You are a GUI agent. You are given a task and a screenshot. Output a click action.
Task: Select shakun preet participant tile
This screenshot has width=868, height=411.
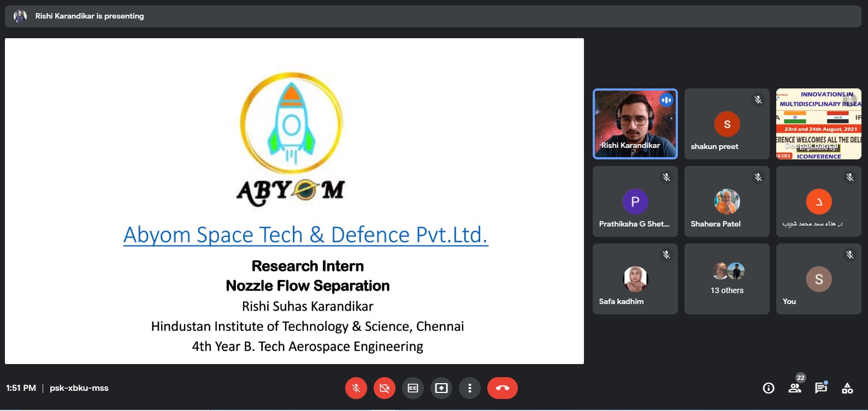point(727,124)
